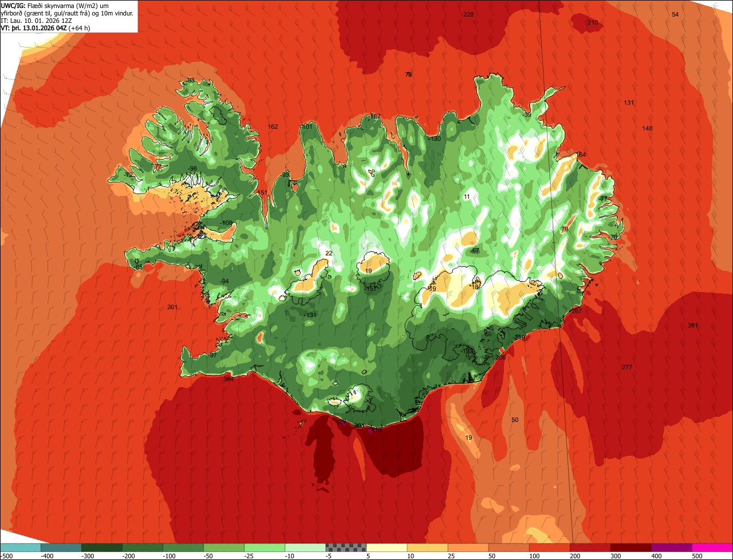Click the value 151 on the map
733x560 pixels.
(263, 192)
